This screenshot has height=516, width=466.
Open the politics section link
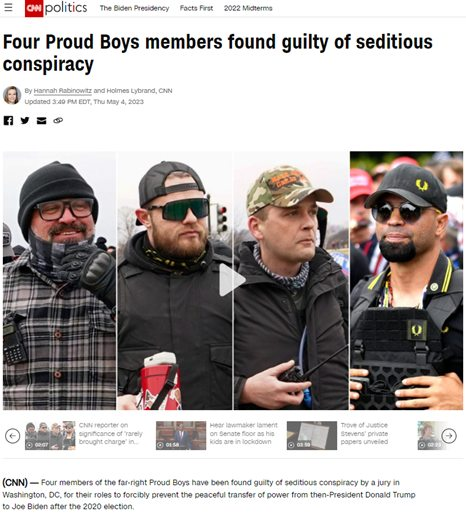pyautogui.click(x=66, y=8)
